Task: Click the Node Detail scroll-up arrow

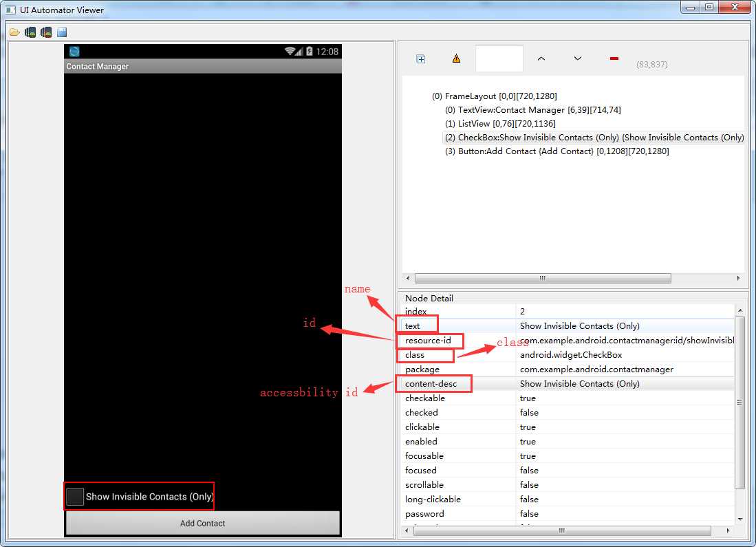Action: click(740, 310)
